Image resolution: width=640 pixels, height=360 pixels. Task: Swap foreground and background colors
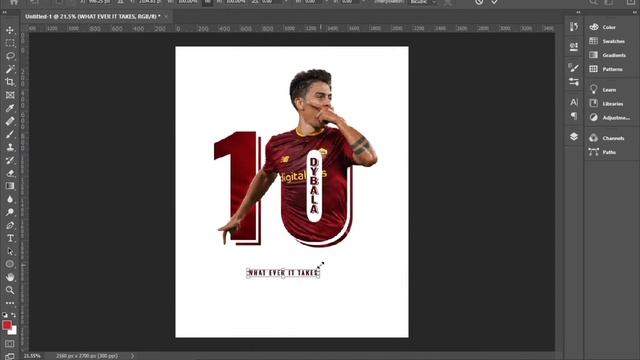click(x=13, y=315)
